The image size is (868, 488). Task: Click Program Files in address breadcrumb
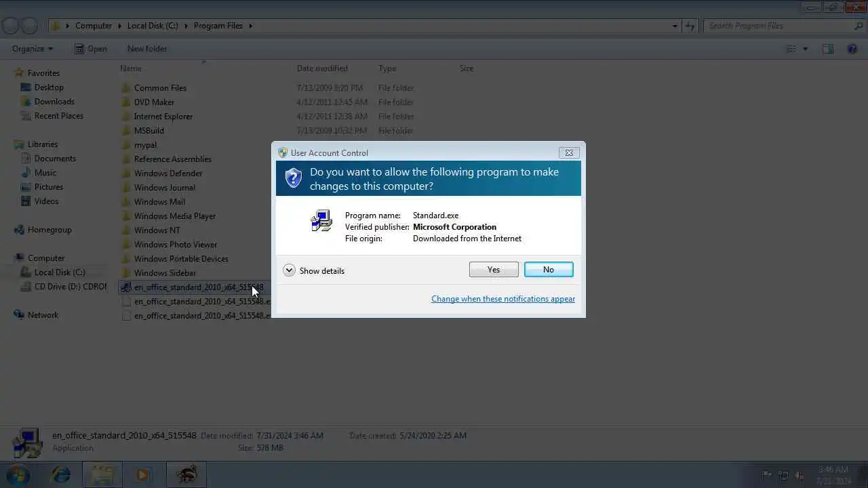tap(218, 26)
